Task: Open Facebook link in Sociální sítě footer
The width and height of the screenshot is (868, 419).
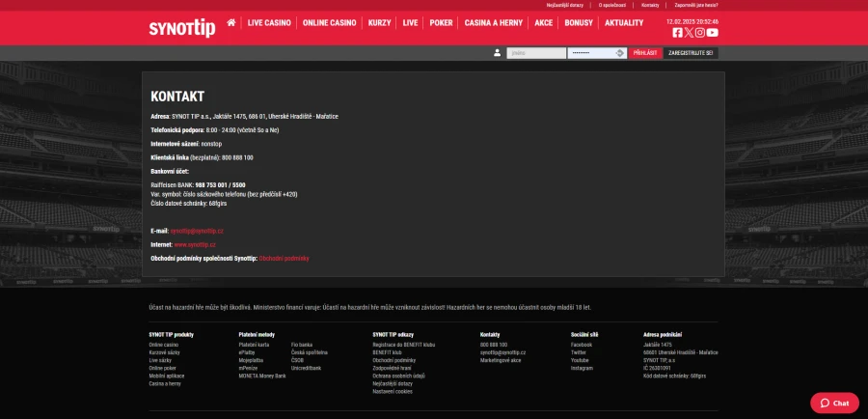Action: [x=582, y=345]
